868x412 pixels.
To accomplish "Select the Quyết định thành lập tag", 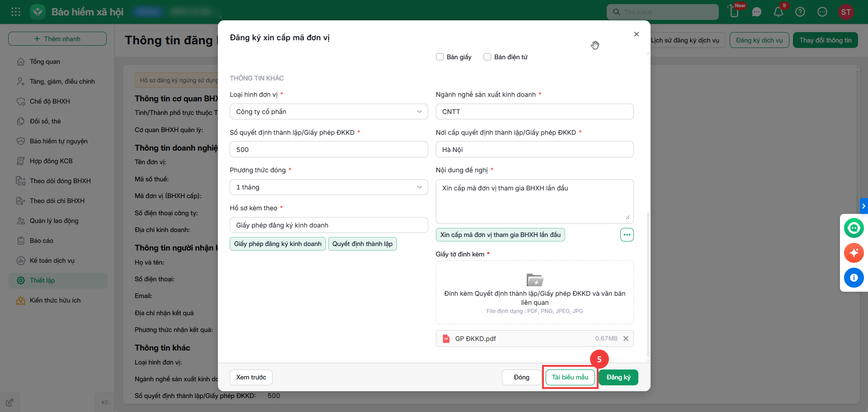I will click(363, 244).
